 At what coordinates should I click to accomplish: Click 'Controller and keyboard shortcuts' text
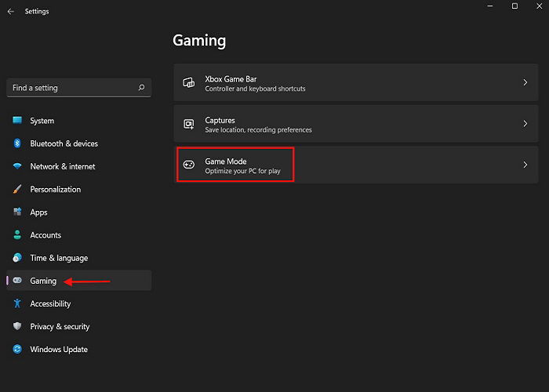[x=255, y=89]
